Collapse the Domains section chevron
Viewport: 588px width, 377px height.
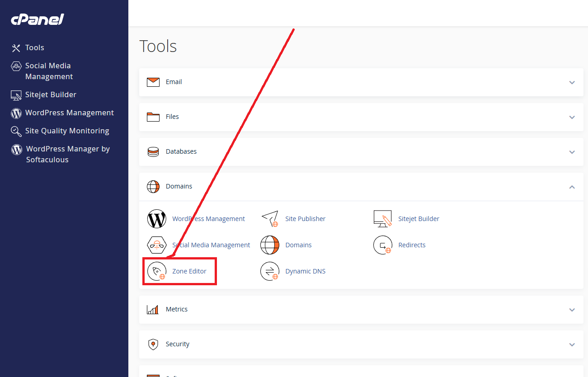coord(572,187)
